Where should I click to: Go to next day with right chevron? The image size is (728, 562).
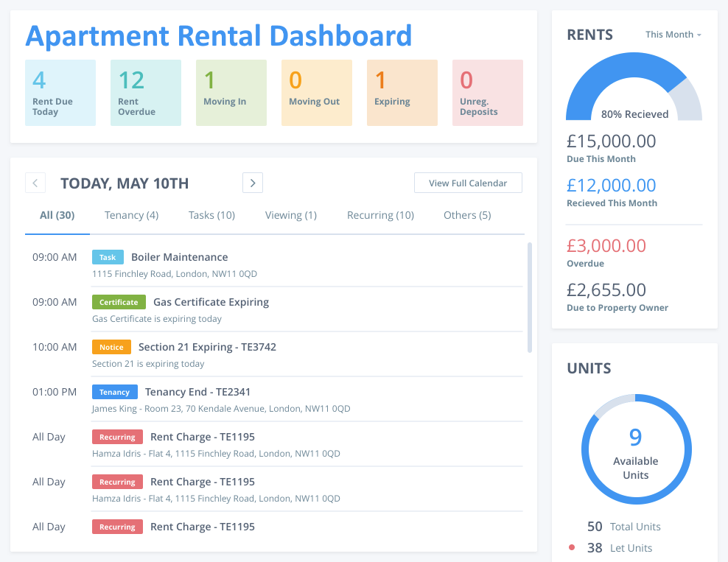253,183
